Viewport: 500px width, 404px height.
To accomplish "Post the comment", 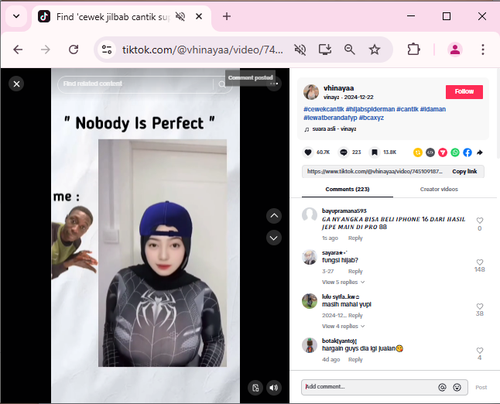I will (481, 387).
